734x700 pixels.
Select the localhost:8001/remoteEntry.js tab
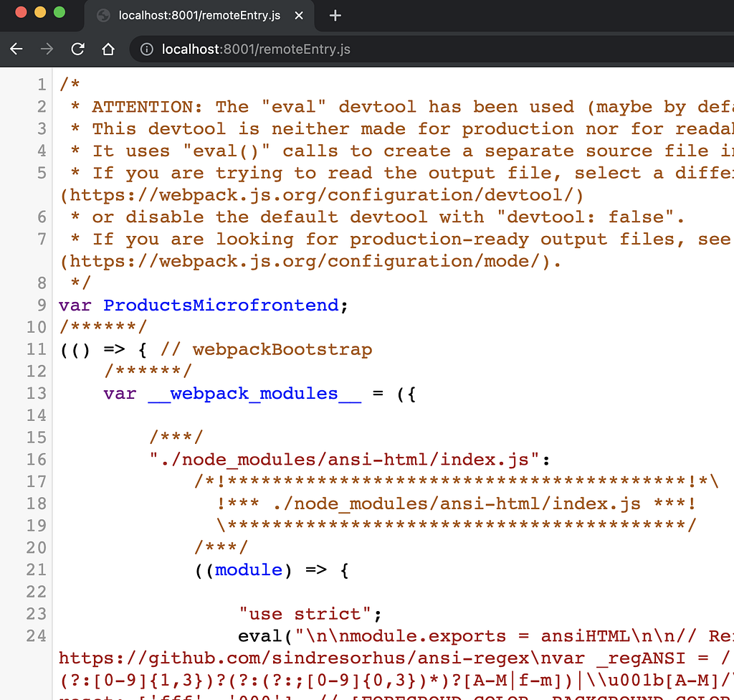click(199, 16)
